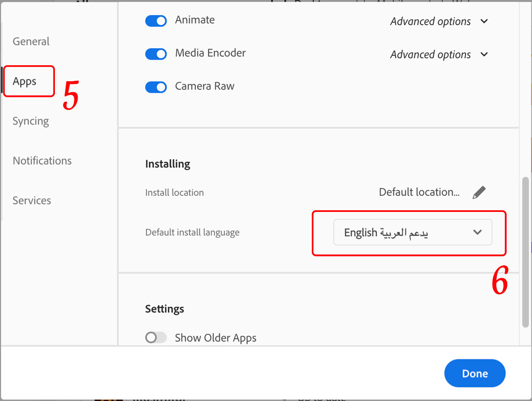Turn off the Media Encoder toggle
The width and height of the screenshot is (532, 401).
(x=156, y=54)
